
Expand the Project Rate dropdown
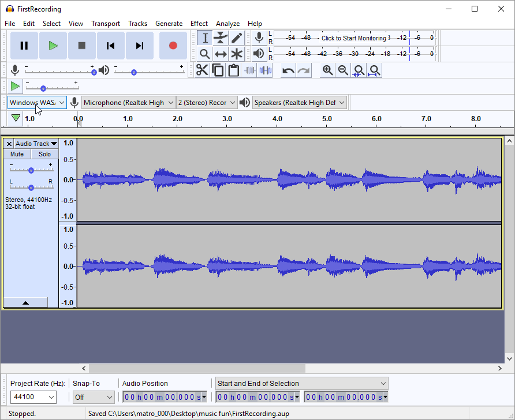(33, 397)
